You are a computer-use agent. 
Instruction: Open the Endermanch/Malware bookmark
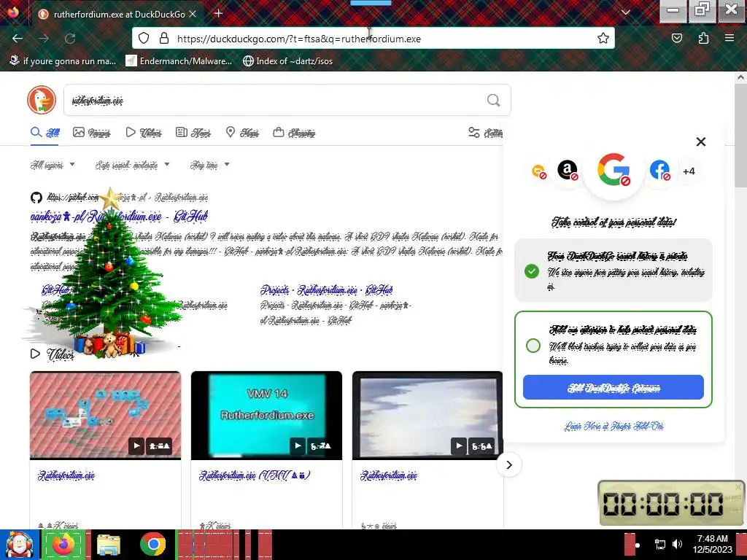coord(179,61)
